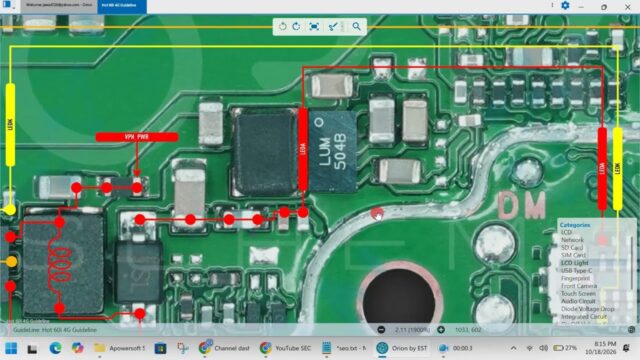Select Audio Circuit category
The height and width of the screenshot is (360, 640).
[x=578, y=301]
